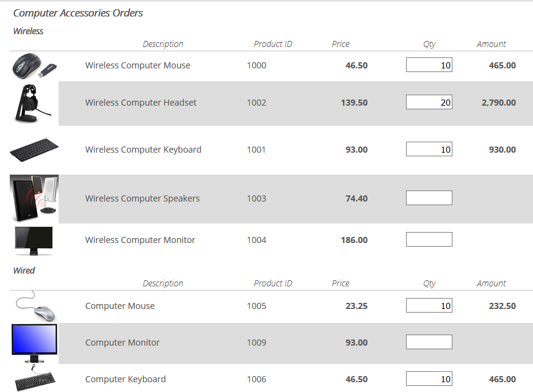Click the empty Wireless Computer Speakers quantity field
The width and height of the screenshot is (533, 392).
click(429, 198)
